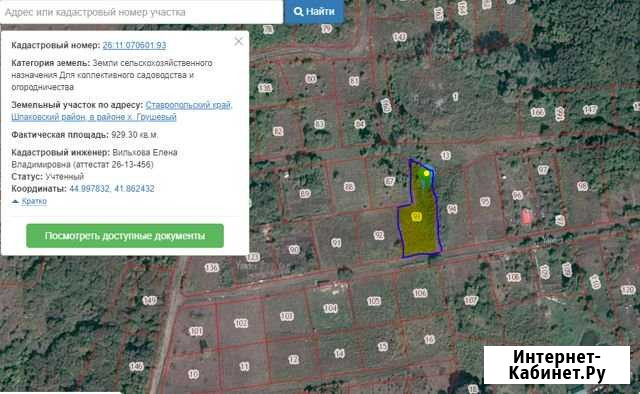The image size is (640, 394).
Task: Open cadastral number 26:11:070601:93 link
Action: [x=134, y=45]
